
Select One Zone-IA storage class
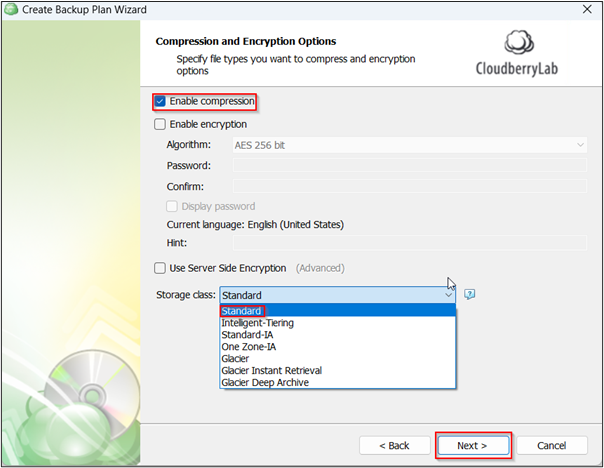pyautogui.click(x=249, y=347)
